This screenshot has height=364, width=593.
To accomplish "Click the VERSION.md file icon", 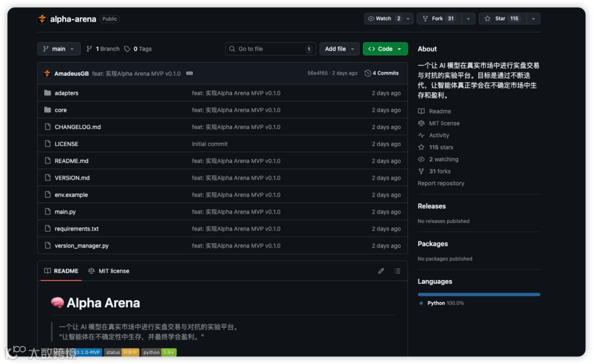I will click(x=47, y=178).
